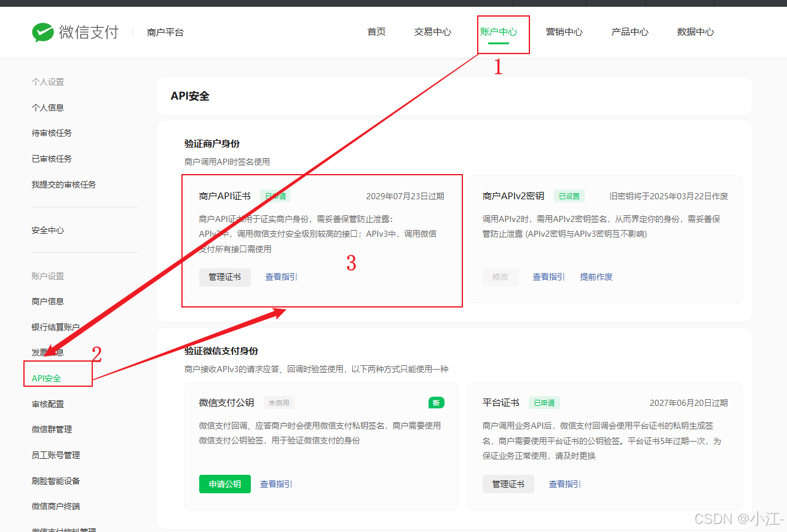Click the 验证商户身份 section heading
The image size is (787, 532).
pos(212,143)
